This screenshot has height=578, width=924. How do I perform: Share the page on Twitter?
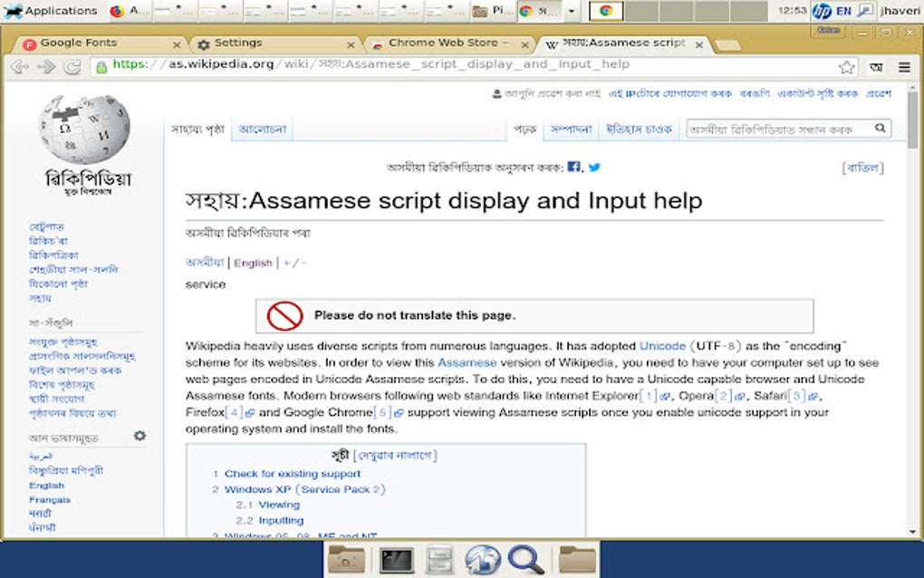[x=595, y=167]
